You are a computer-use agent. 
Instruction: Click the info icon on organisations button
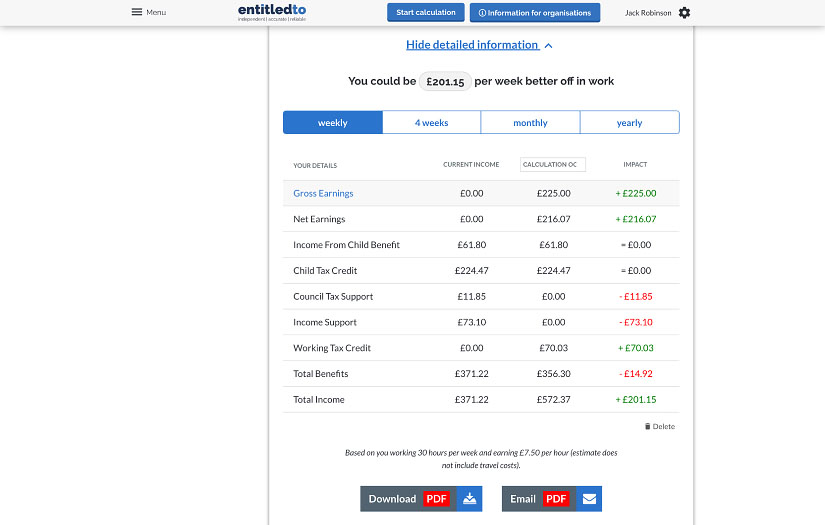coord(482,13)
